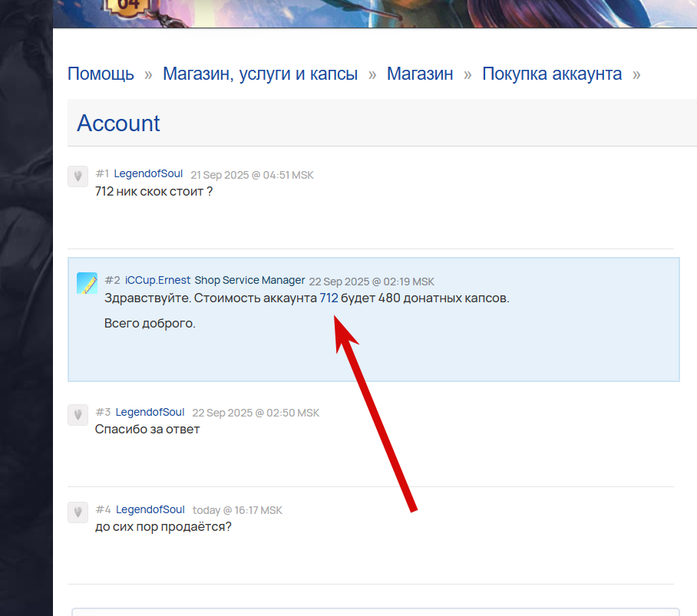Screen dimensions: 697x616
Task: Click avatar icon of post #1
Action: point(78,176)
